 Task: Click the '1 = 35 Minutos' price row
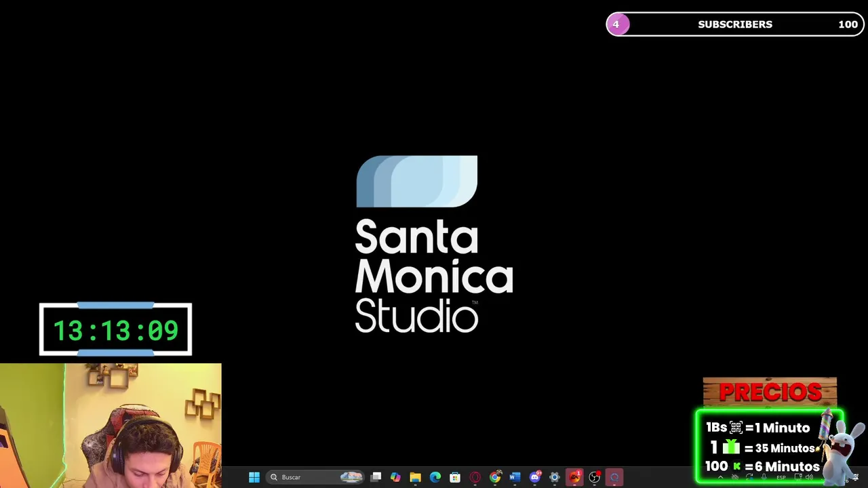pyautogui.click(x=762, y=447)
